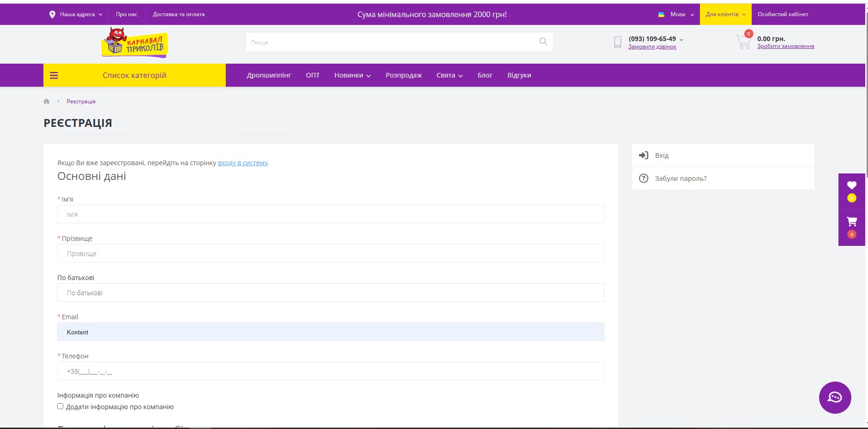The width and height of the screenshot is (868, 429).
Task: Click the phone icon beside the number
Action: click(x=617, y=42)
